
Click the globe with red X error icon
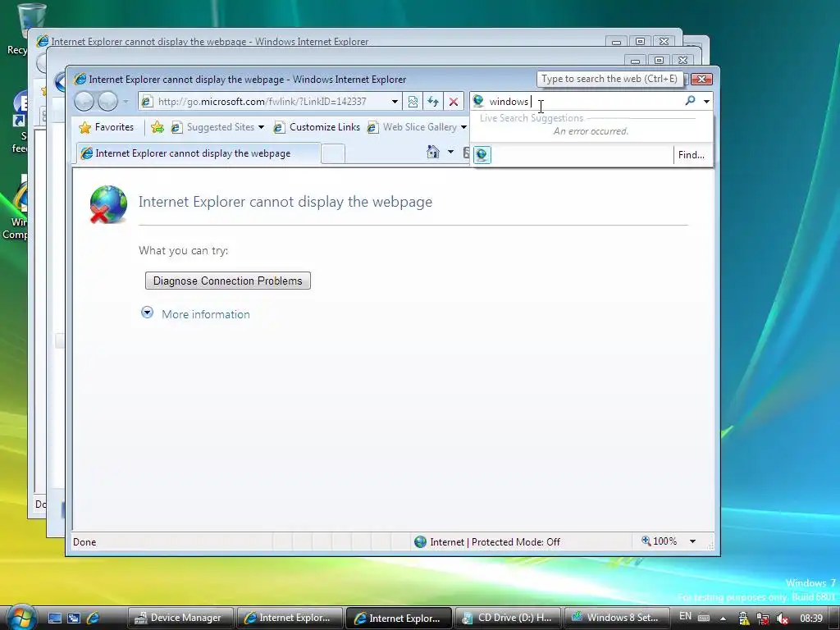pos(108,204)
